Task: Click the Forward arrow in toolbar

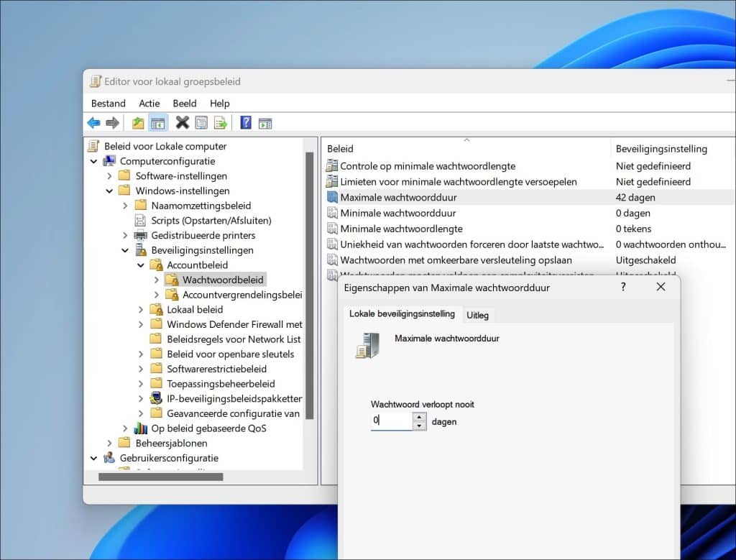Action: [112, 123]
